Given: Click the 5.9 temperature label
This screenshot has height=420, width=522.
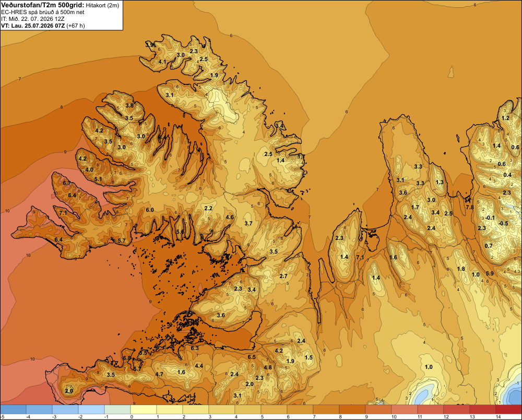Looking at the screenshot, I should [x=490, y=273].
